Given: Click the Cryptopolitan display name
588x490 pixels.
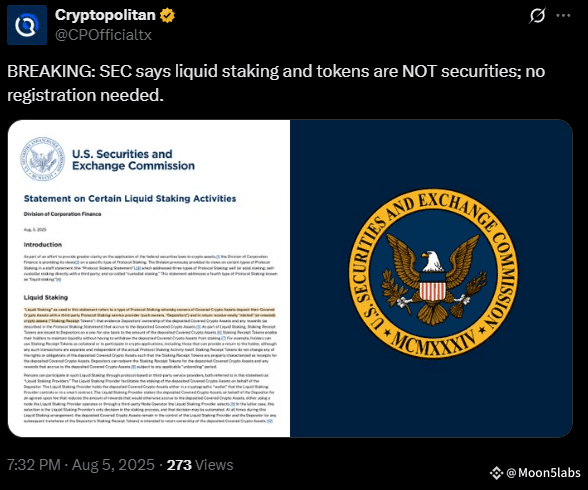Looking at the screenshot, I should tap(105, 15).
